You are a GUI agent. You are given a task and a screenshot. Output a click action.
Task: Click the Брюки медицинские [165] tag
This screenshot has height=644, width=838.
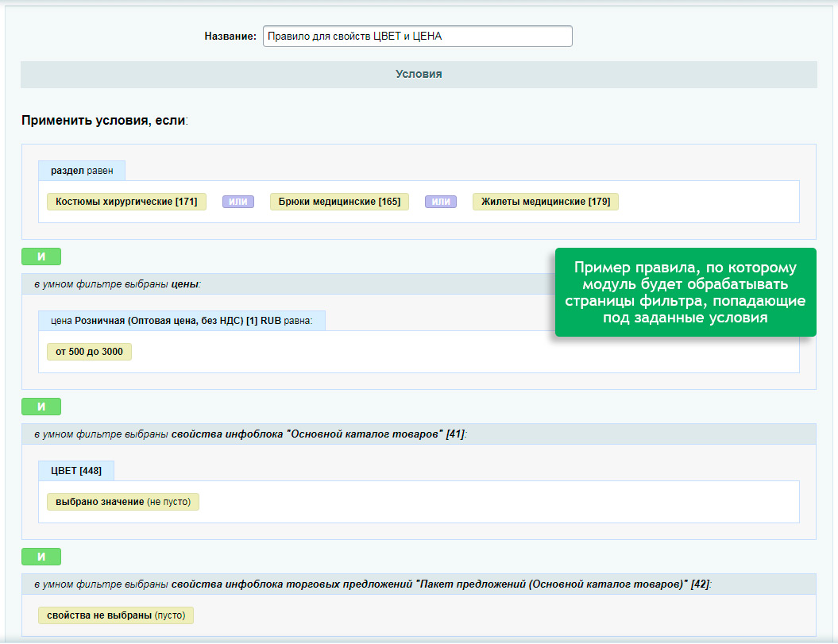point(339,202)
